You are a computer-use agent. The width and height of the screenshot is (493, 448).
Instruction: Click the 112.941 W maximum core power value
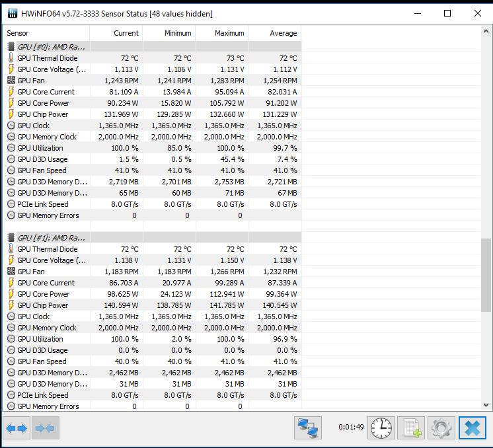227,294
